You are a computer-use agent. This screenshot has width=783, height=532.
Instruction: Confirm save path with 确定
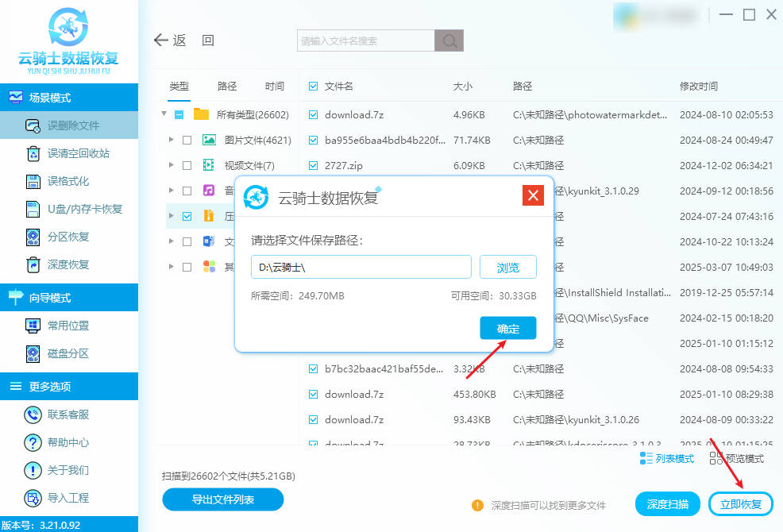click(x=508, y=328)
